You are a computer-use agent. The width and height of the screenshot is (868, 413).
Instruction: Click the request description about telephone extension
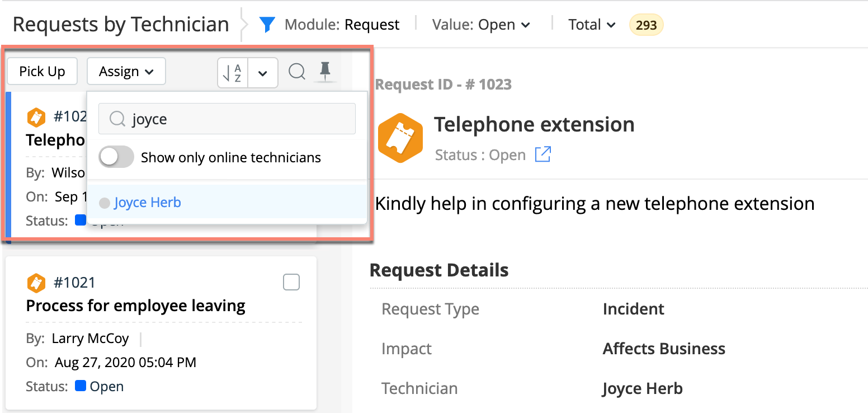click(595, 203)
